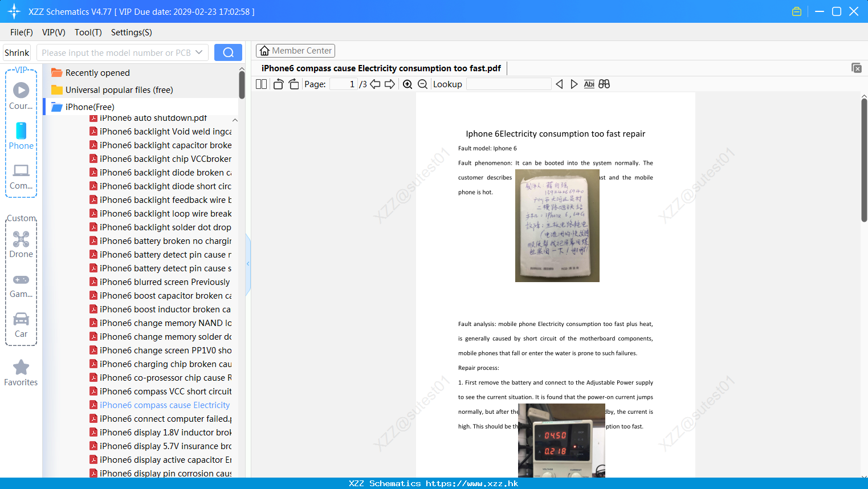Click the XZZ logo in title bar
Viewport: 868px width, 489px height.
tap(14, 11)
